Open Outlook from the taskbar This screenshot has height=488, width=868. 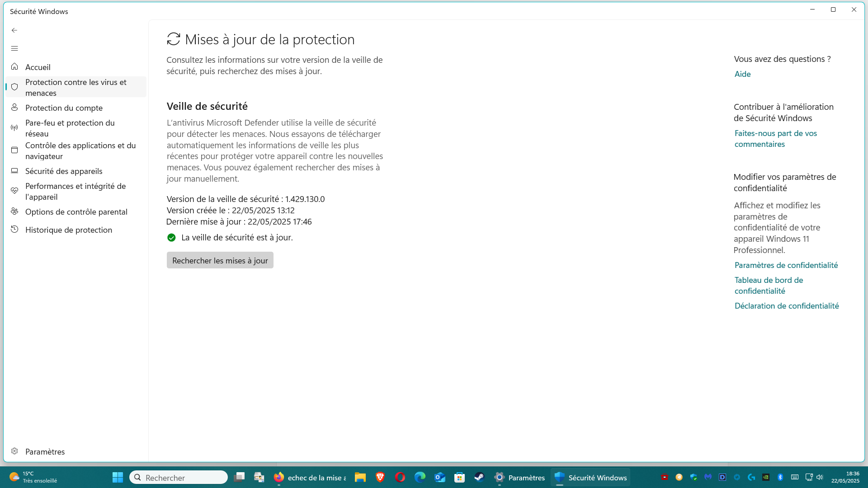pos(440,477)
